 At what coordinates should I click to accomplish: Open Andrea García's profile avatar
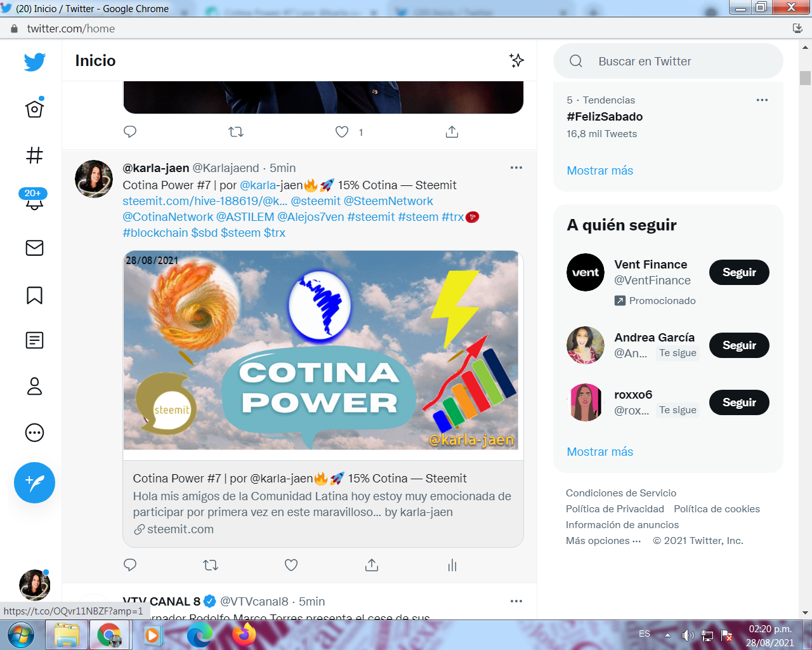[x=586, y=345]
